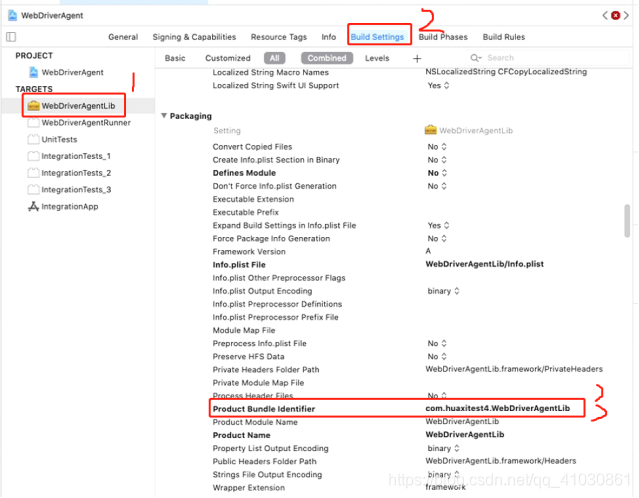The height and width of the screenshot is (498, 639).
Task: Click Public Headers Folder Path value
Action: [501, 461]
